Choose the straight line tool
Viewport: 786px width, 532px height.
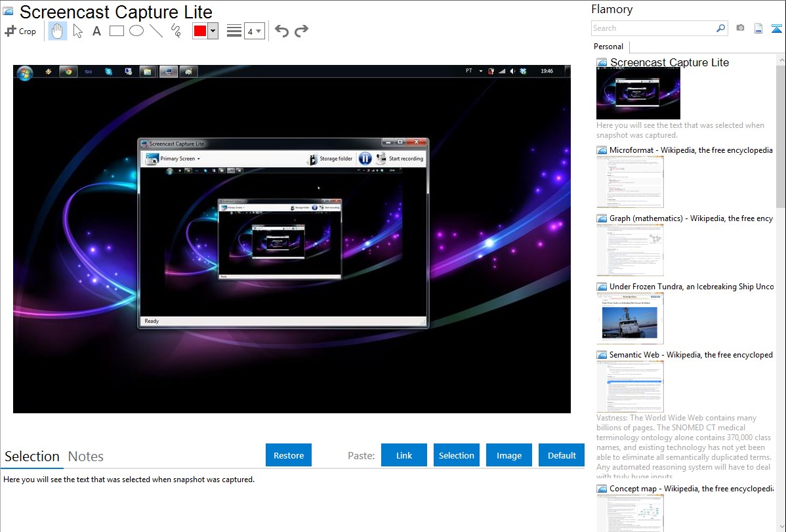(156, 31)
